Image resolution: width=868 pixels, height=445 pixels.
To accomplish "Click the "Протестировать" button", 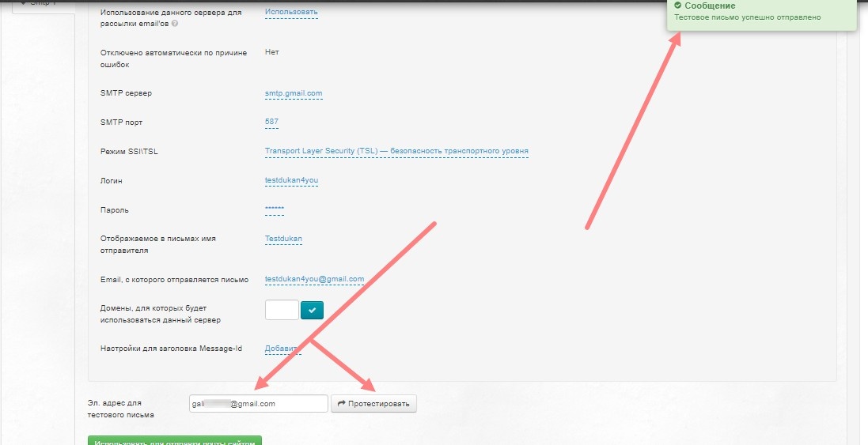I will pos(373,404).
